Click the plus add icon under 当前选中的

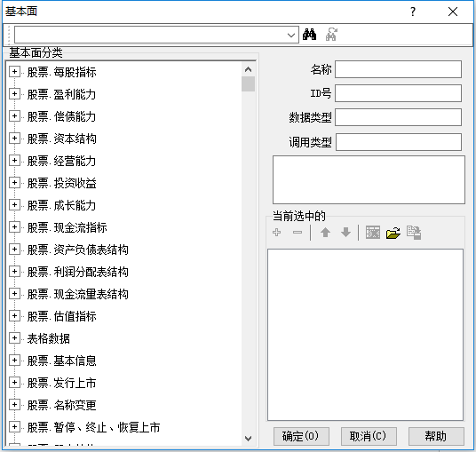point(276,233)
